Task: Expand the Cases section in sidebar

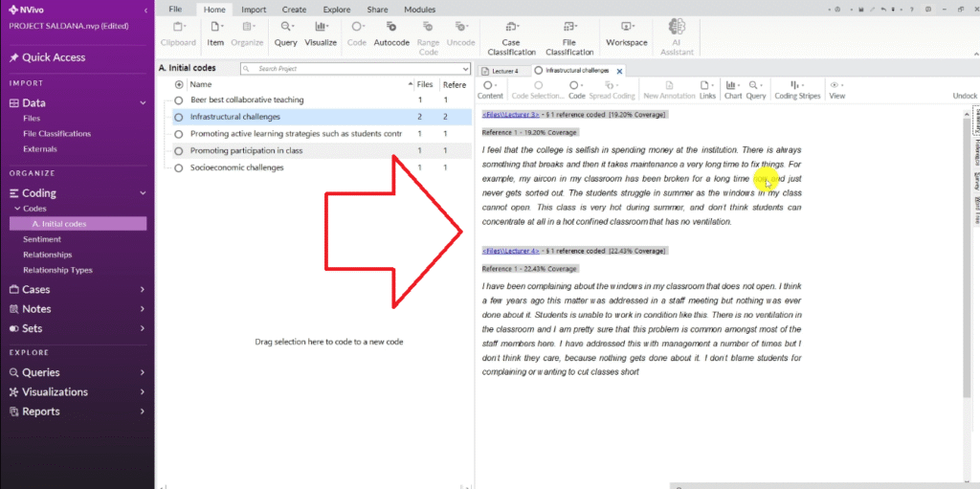Action: [142, 290]
